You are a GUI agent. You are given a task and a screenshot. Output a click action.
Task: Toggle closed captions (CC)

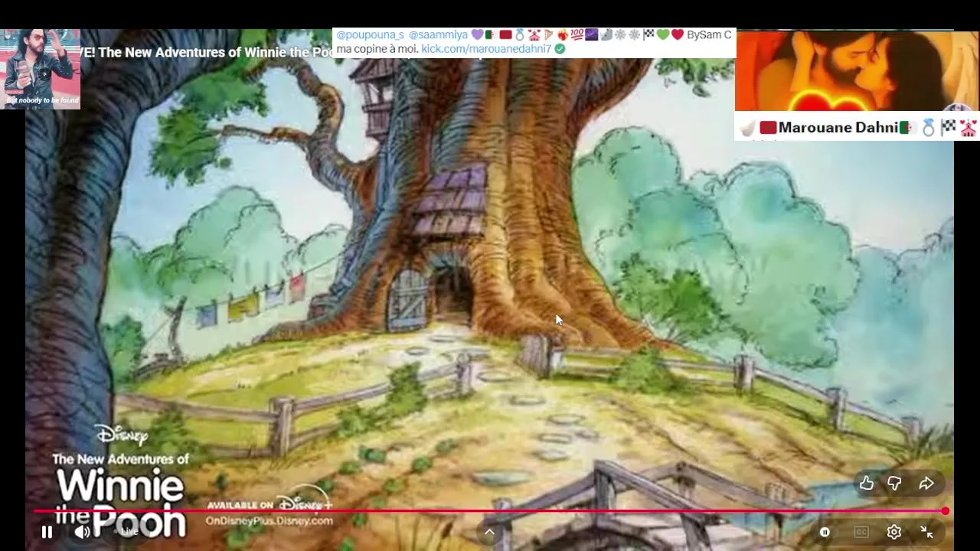point(861,532)
